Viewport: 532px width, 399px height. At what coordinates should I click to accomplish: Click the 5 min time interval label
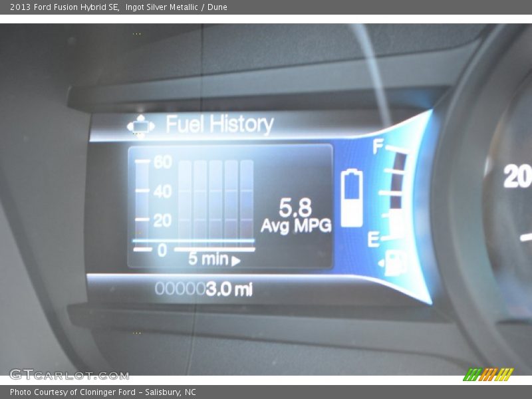[x=207, y=259]
